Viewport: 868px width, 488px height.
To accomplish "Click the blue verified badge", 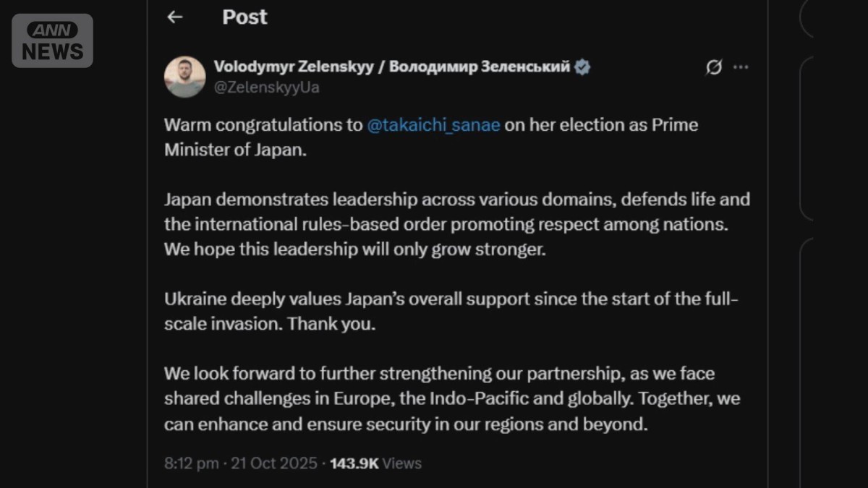I will click(582, 67).
